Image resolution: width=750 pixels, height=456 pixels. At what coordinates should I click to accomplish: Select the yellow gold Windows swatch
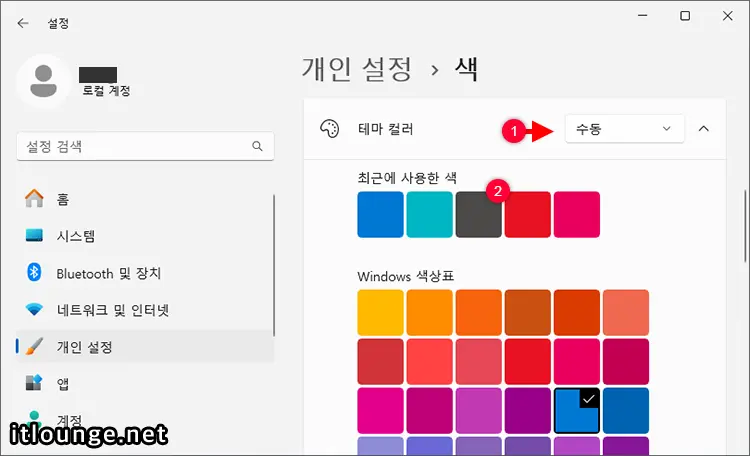tap(380, 312)
